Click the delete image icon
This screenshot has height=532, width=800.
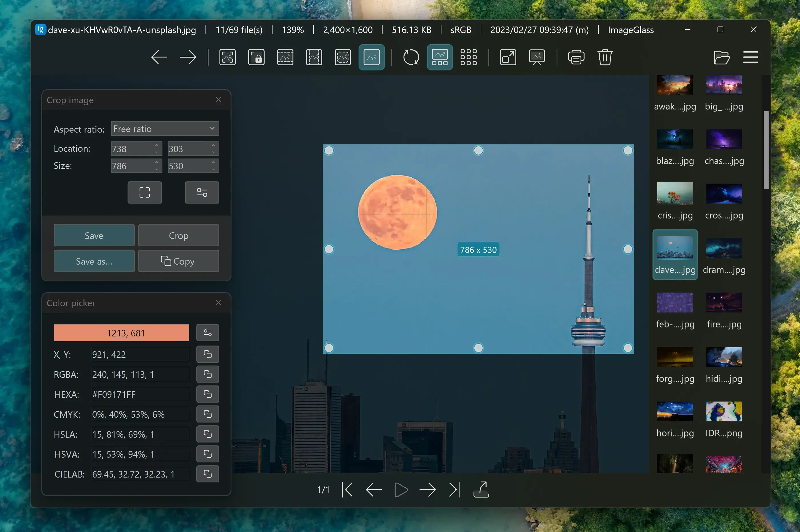605,56
